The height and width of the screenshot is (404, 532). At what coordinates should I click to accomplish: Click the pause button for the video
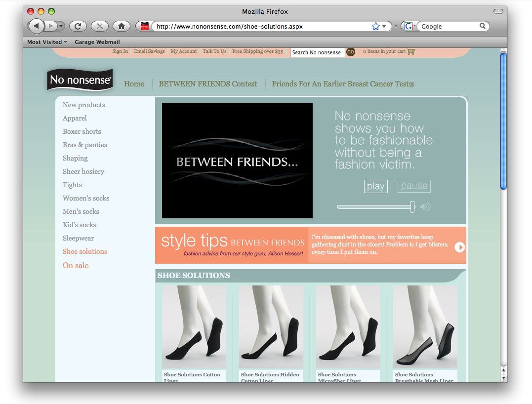(414, 186)
